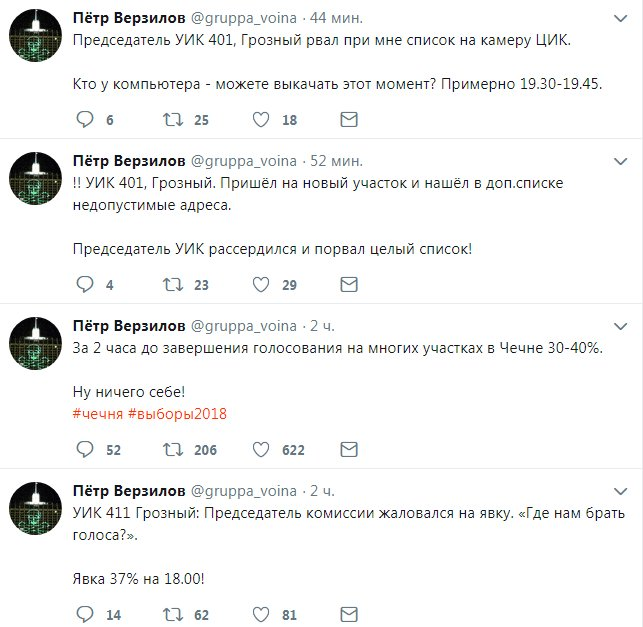Reply to the tweet with 6 comments
This screenshot has width=643, height=627.
click(x=85, y=120)
